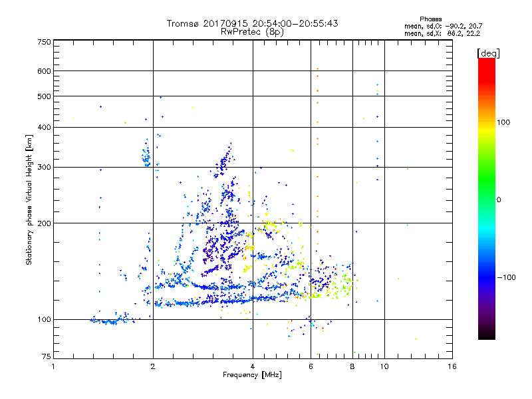Click the 'mean, sd,O: -90.2, 20.7' text
The width and height of the screenshot is (532, 399).
(443, 27)
